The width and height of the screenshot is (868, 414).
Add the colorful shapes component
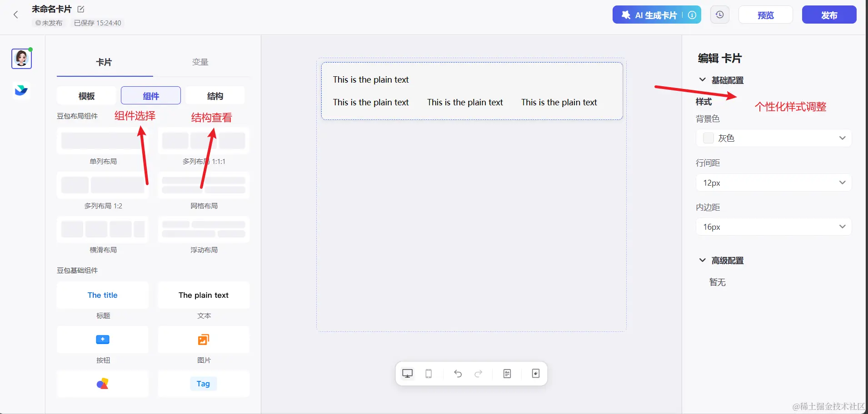coord(103,384)
